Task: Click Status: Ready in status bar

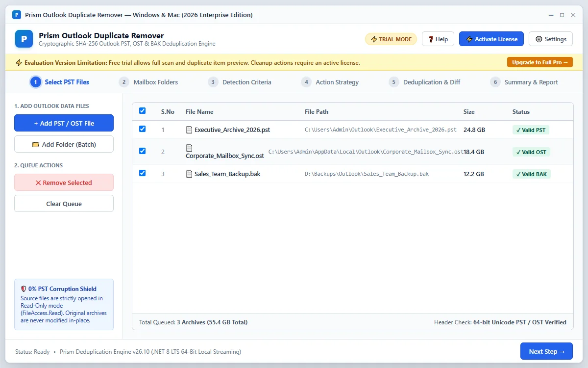Action: [32, 352]
